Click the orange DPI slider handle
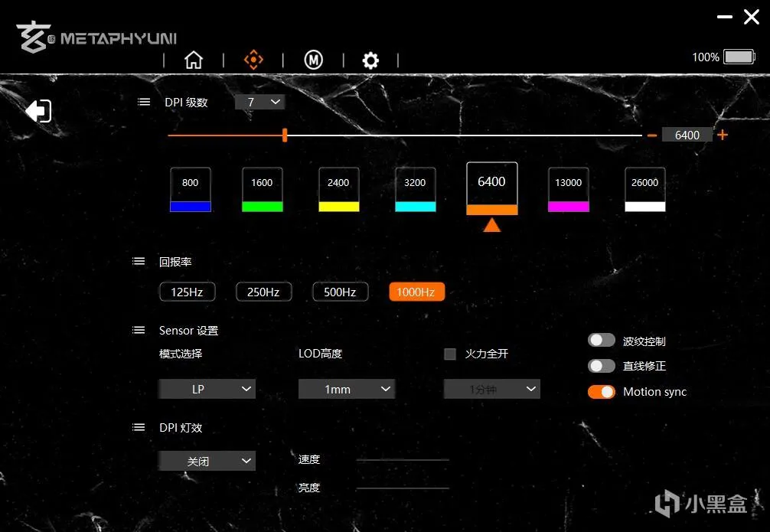The image size is (770, 532). [285, 135]
